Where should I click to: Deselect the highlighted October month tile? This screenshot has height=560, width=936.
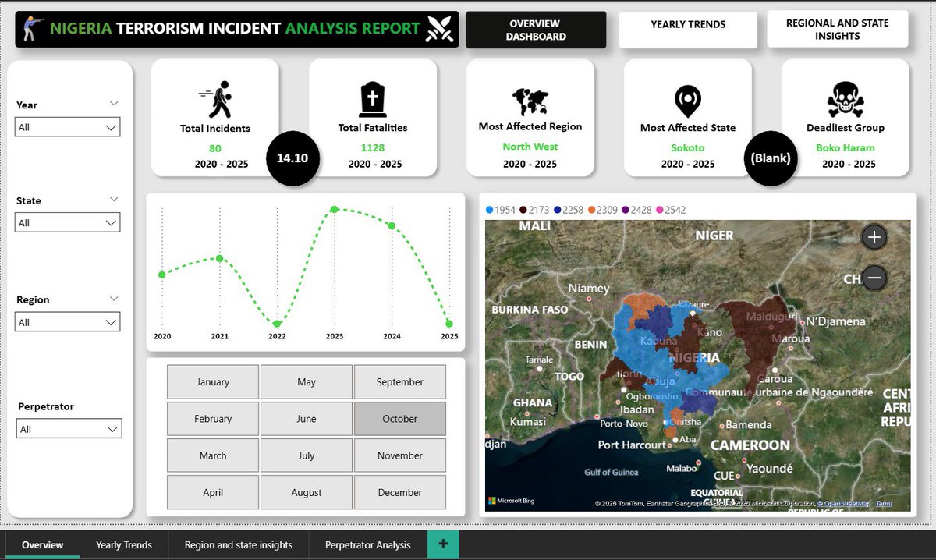point(400,419)
